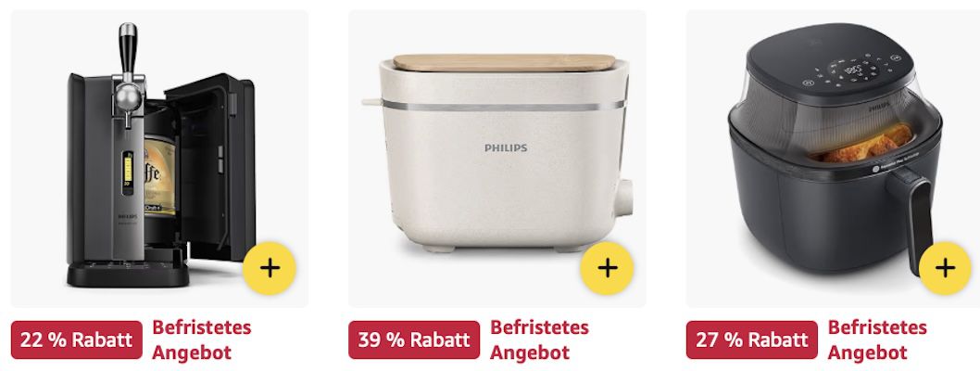This screenshot has width=980, height=371.
Task: Tap the yellow plus icon on the air fryer
Action: pyautogui.click(x=945, y=268)
